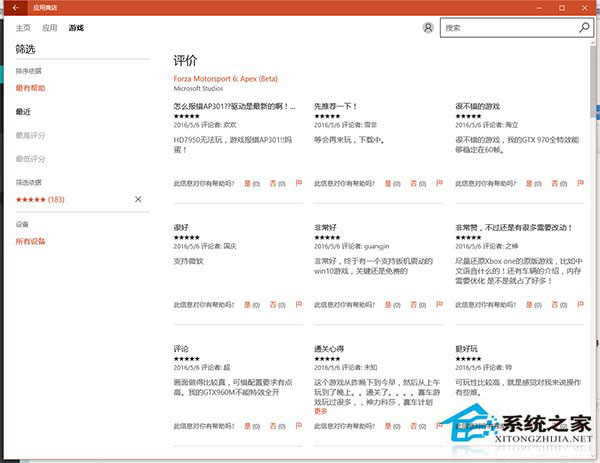
Task: Click the 评价 page heading
Action: coord(185,60)
